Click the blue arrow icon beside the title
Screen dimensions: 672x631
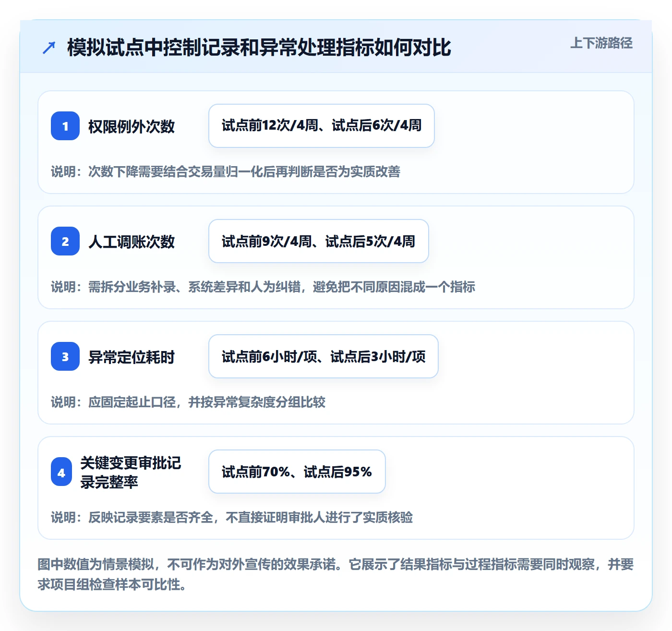point(49,48)
